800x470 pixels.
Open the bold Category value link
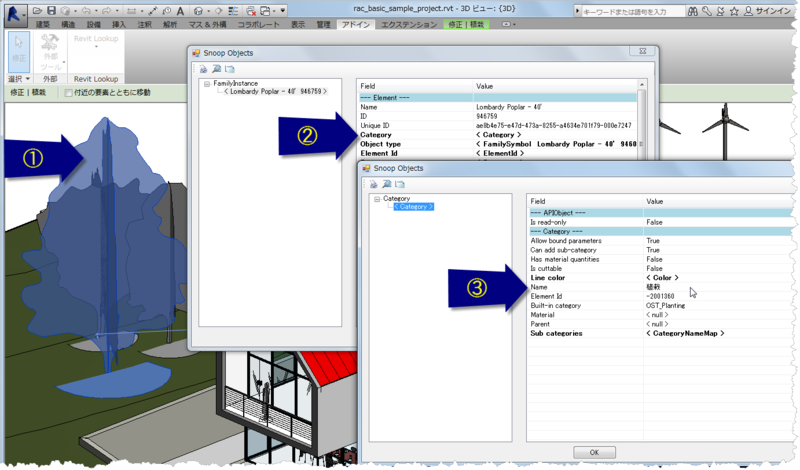tap(498, 135)
